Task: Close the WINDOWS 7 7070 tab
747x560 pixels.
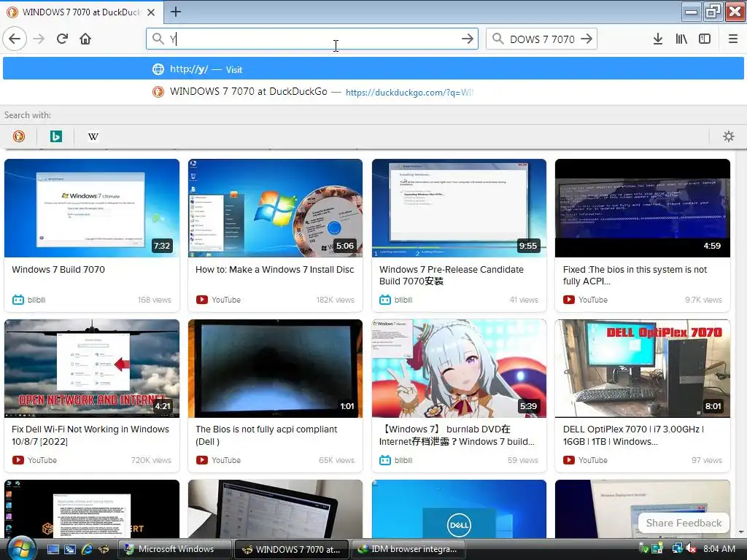Action: 150,12
